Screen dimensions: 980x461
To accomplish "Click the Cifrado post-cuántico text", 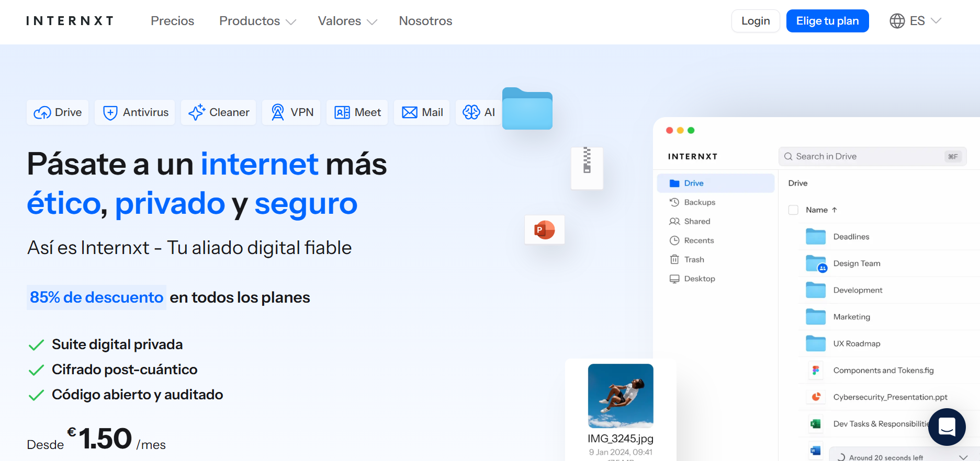I will pos(125,370).
